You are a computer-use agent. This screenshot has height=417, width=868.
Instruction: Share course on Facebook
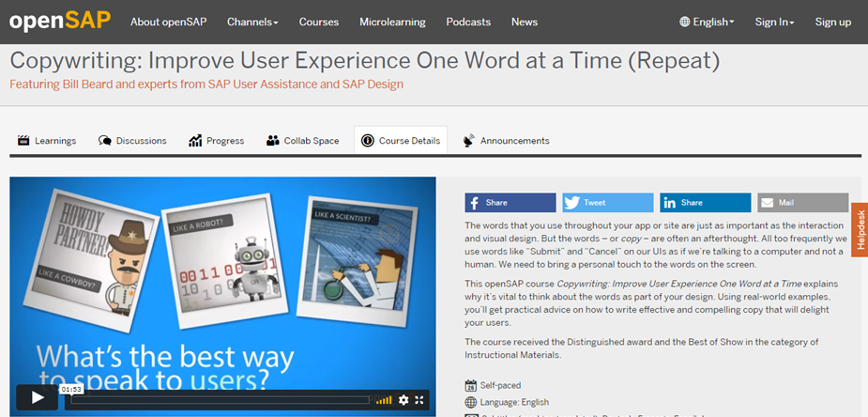coord(510,203)
